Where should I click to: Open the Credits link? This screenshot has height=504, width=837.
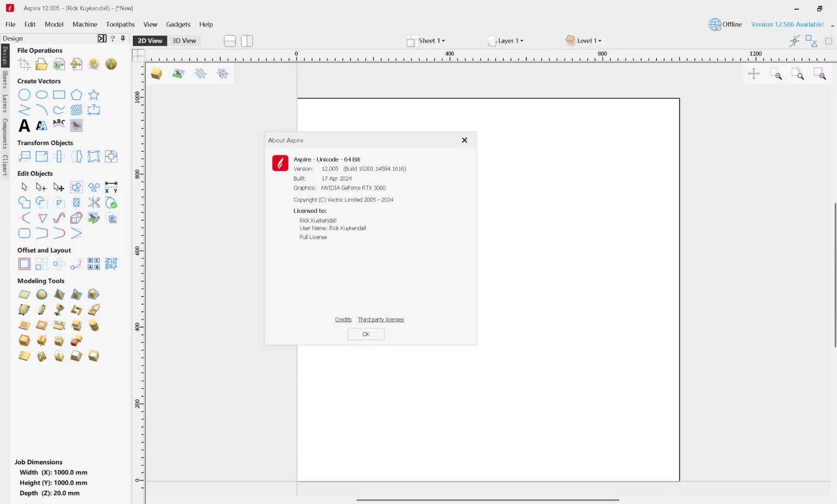(343, 320)
